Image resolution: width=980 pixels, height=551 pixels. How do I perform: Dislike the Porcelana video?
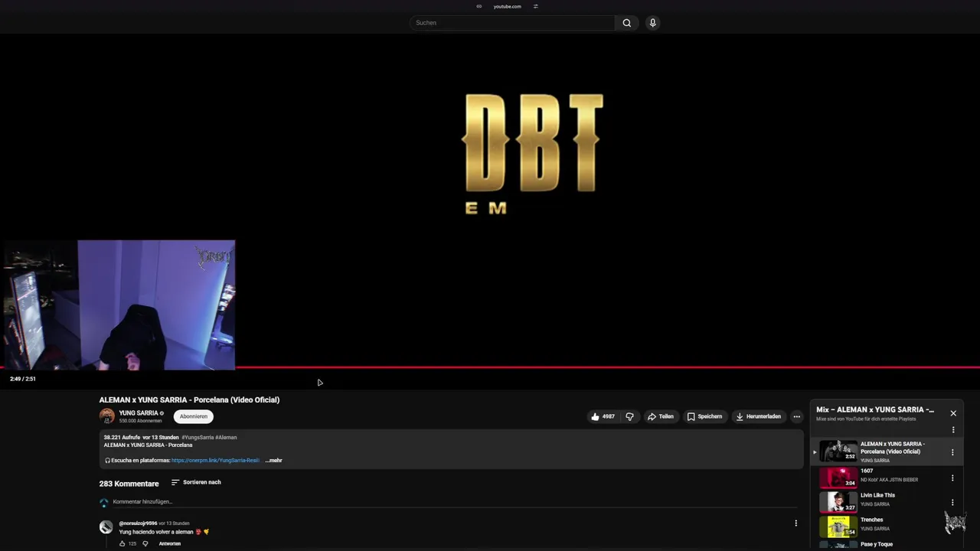[630, 416]
